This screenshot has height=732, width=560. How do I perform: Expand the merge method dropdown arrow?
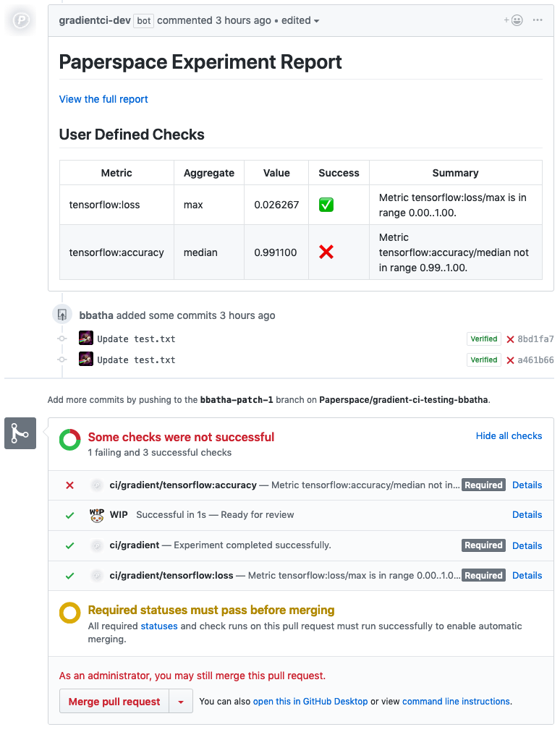(181, 702)
